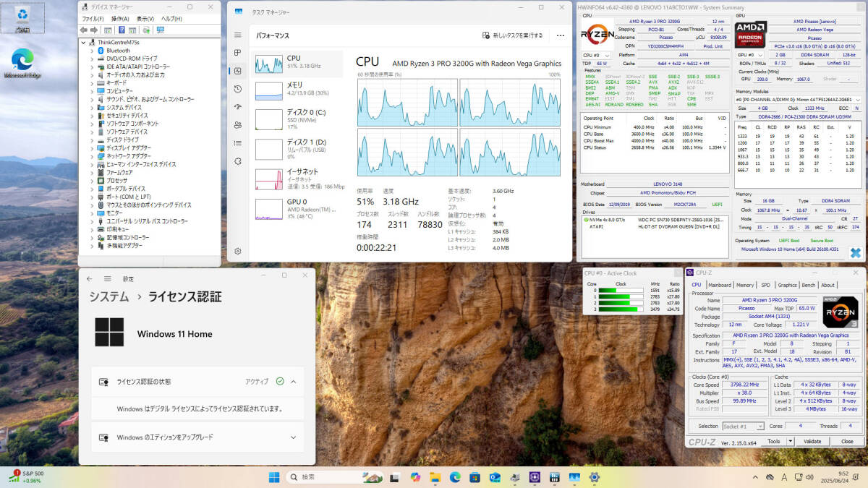Image resolution: width=868 pixels, height=488 pixels.
Task: Click the scan for hardware changes monitor icon
Action: 160,30
